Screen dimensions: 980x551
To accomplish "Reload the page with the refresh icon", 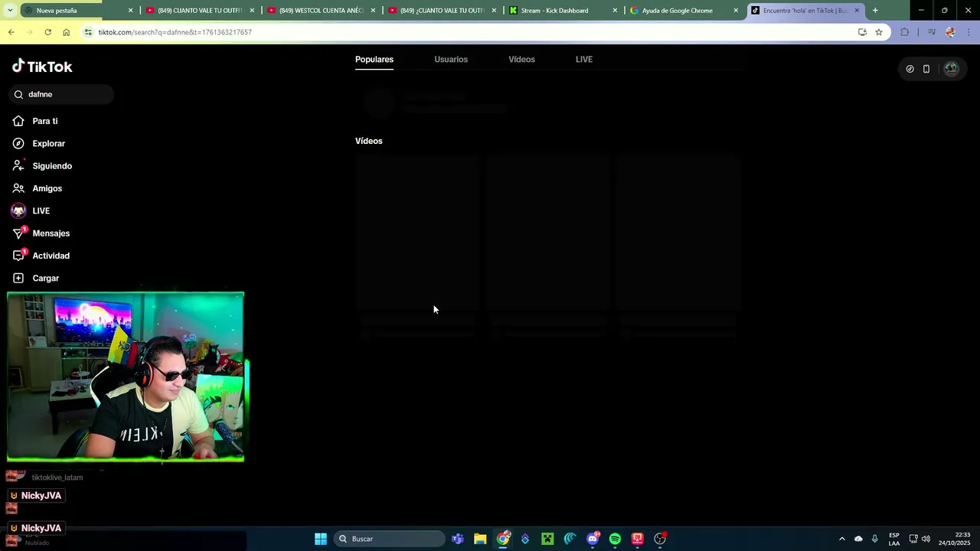I will [47, 32].
